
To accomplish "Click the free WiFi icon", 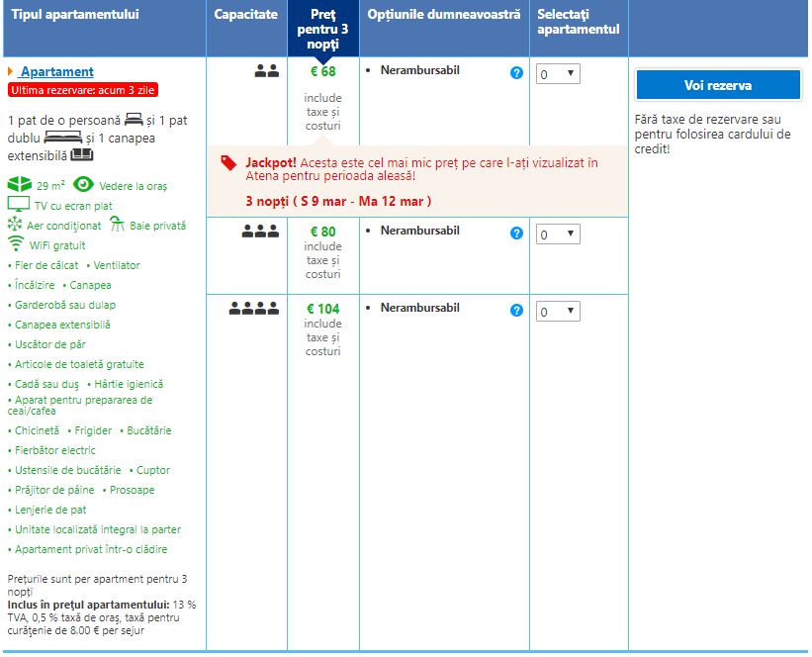I will pyautogui.click(x=16, y=244).
